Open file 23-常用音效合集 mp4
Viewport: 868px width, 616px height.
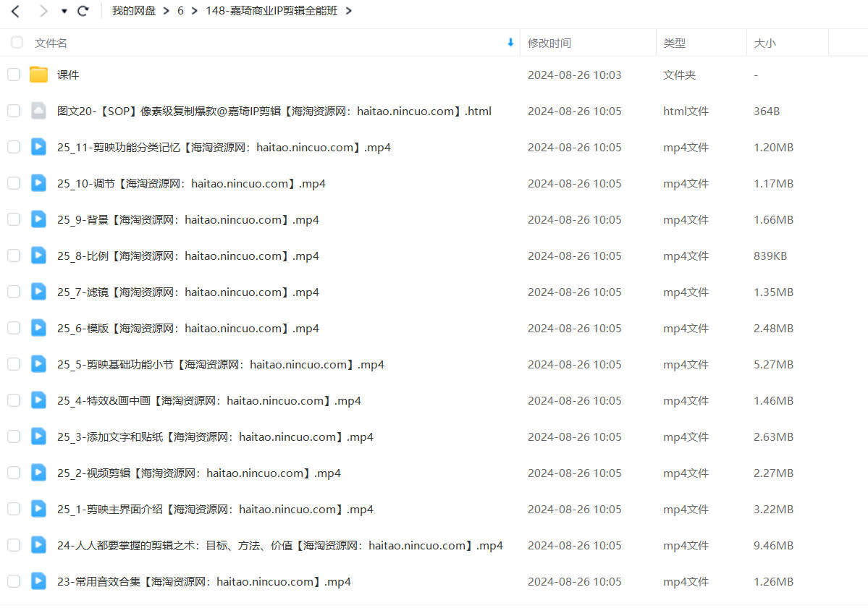(203, 581)
